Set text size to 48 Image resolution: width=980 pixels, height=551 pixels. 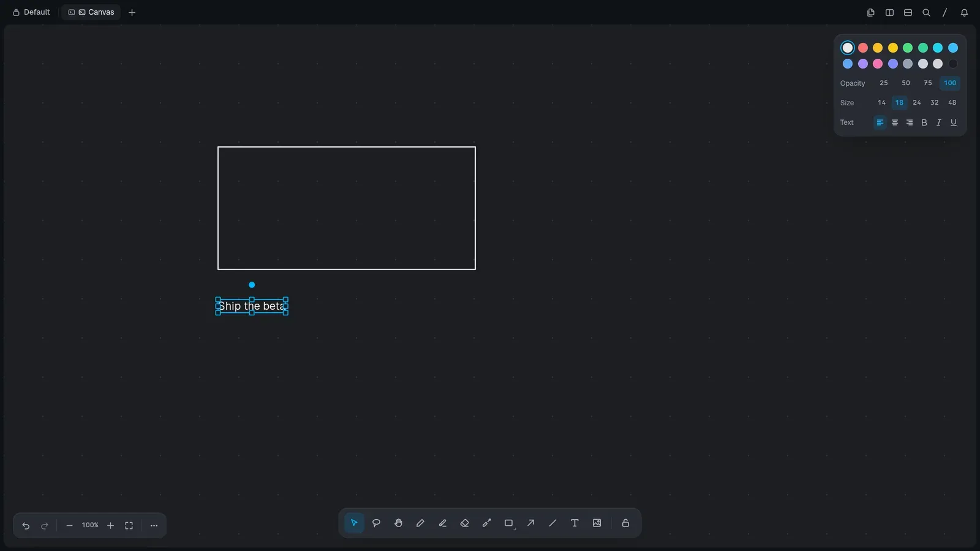click(x=952, y=103)
